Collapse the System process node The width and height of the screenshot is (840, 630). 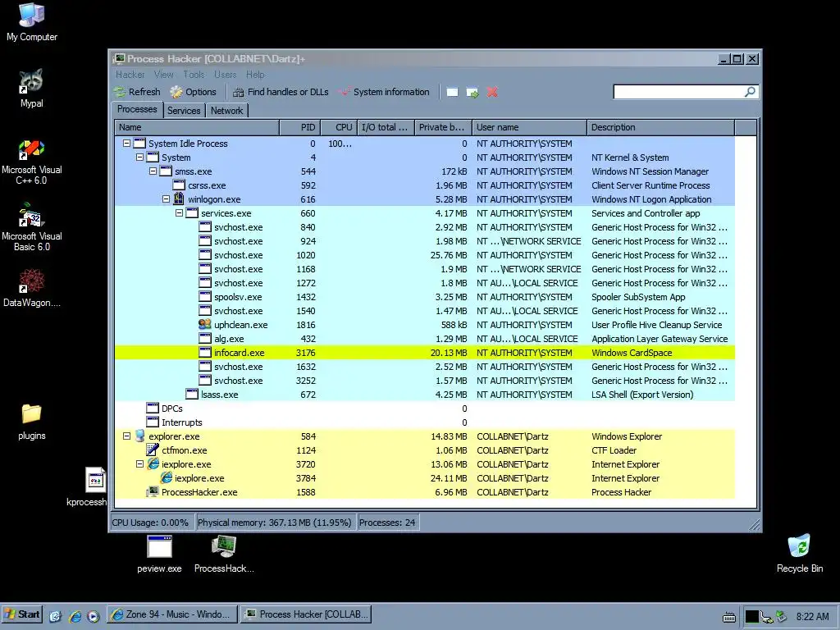point(139,157)
